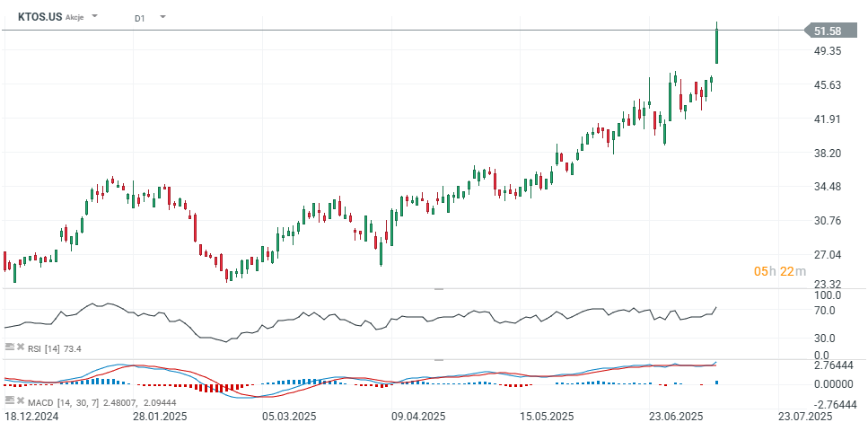Click the 38.20 price axis label
The image size is (868, 431).
click(828, 154)
